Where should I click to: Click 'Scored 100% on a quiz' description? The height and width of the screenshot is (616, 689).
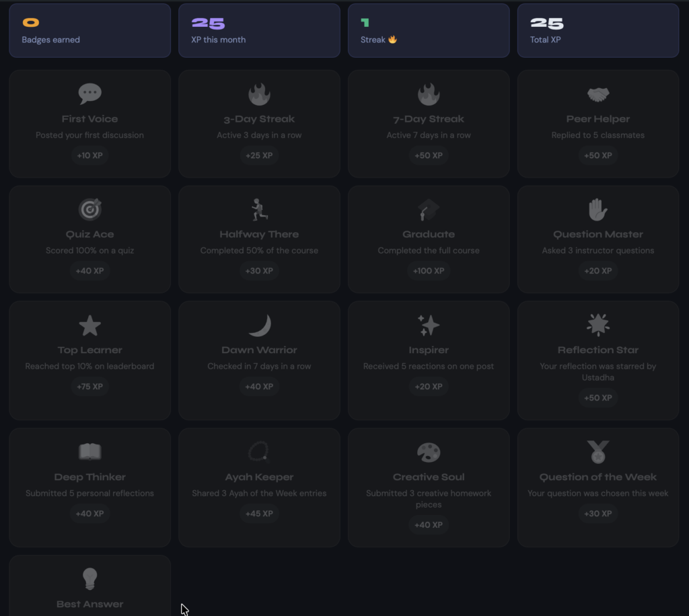[x=89, y=251]
